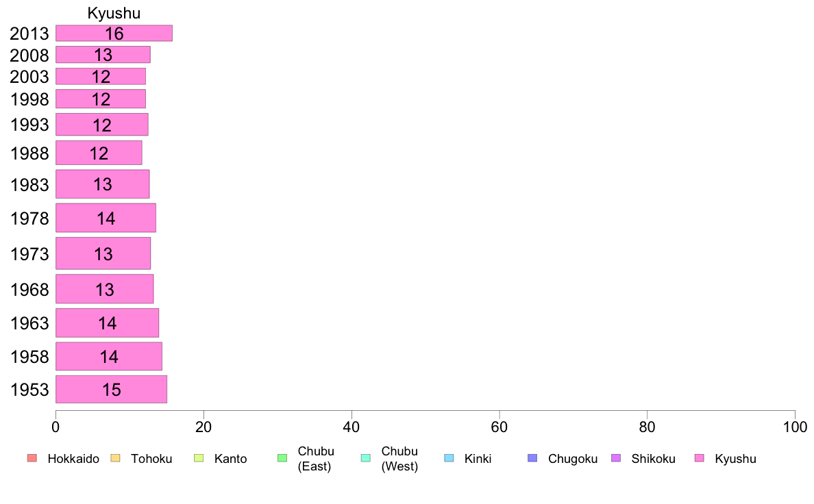Viewport: 814px width, 504px height.
Task: Select the 2013 bar showing 16
Action: point(114,34)
